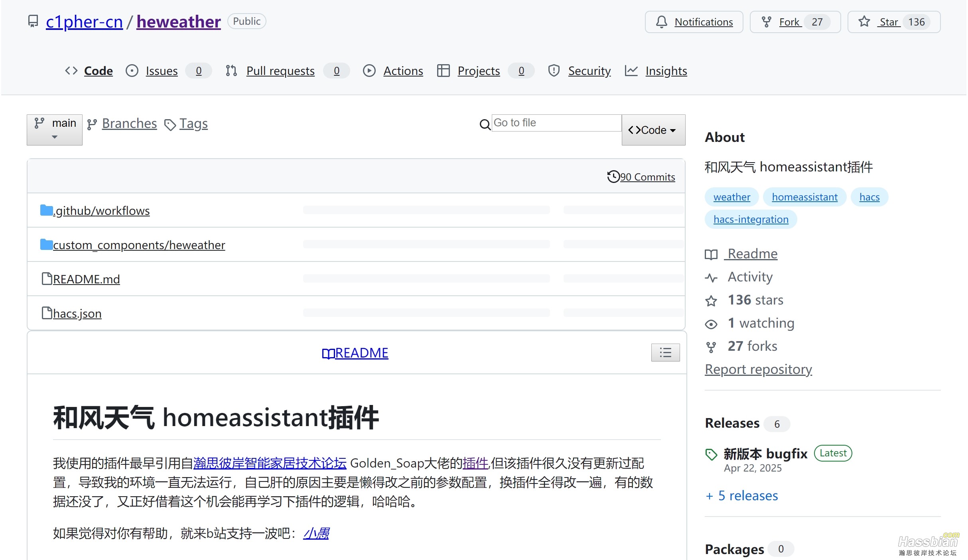The image size is (968, 560).
Task: Click the Security shield icon
Action: point(554,71)
